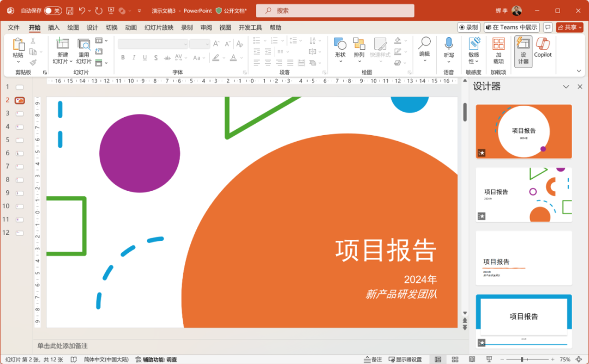Click the comments icon near Share
Viewport: 589px width, 364px height.
pyautogui.click(x=548, y=27)
